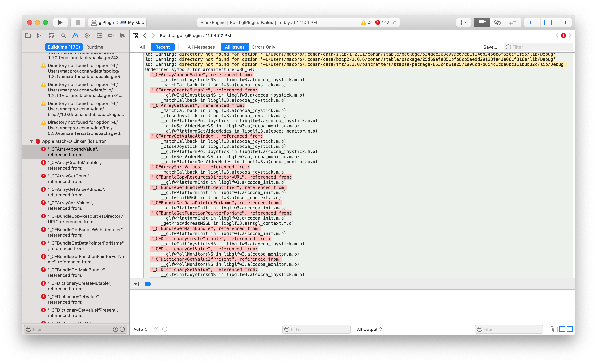Open the Breakpoint navigator icon

coord(111,35)
